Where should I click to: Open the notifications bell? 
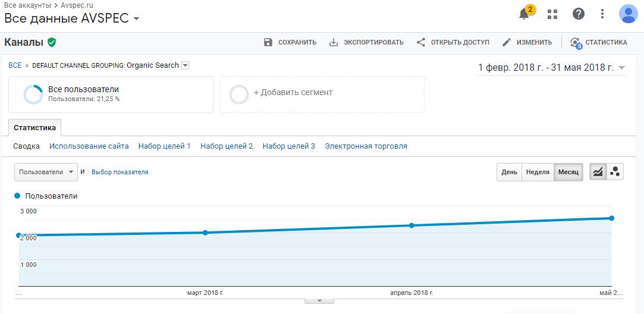click(524, 14)
